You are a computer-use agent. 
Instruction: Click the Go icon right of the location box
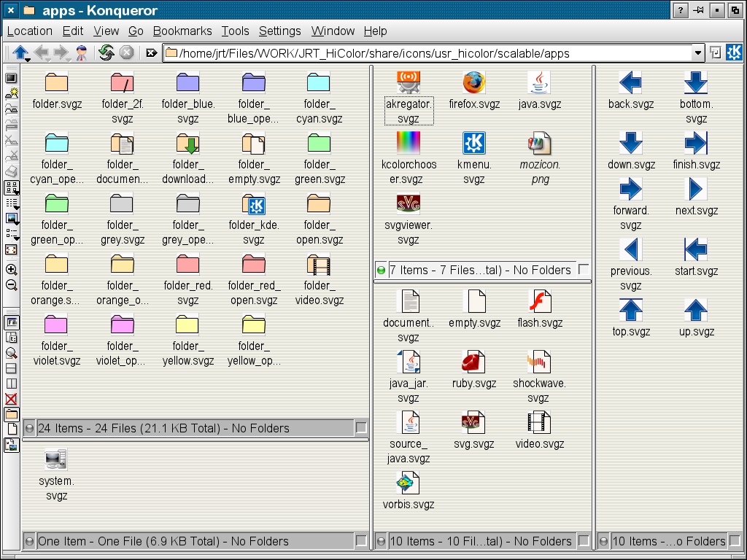pyautogui.click(x=716, y=52)
